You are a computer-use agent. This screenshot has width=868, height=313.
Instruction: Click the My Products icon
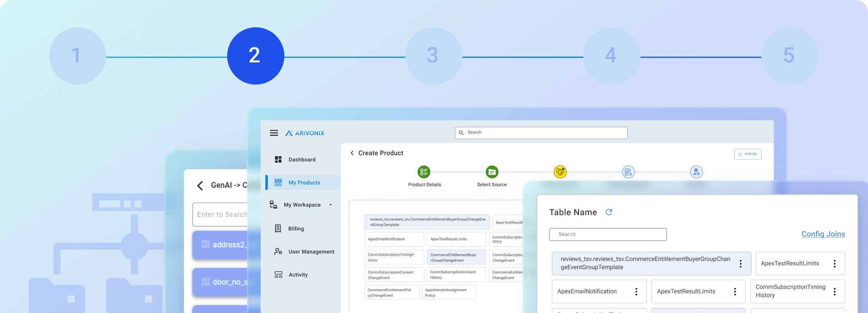coord(278,182)
